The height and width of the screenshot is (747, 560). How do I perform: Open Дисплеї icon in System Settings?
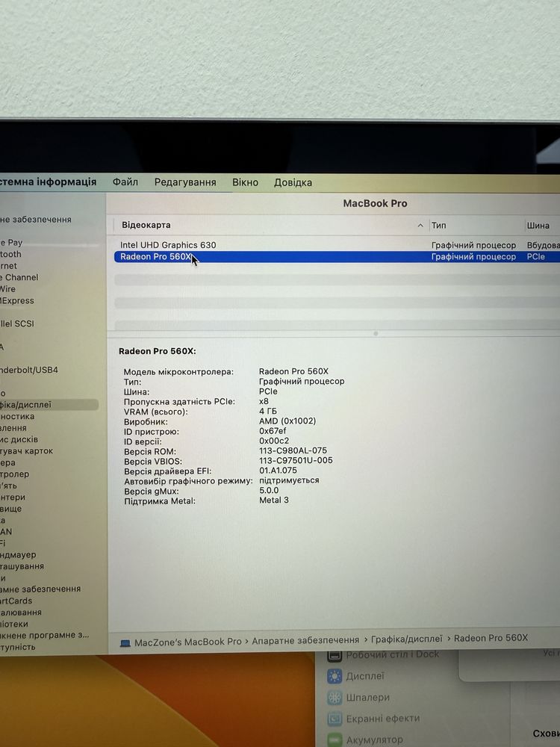[335, 676]
